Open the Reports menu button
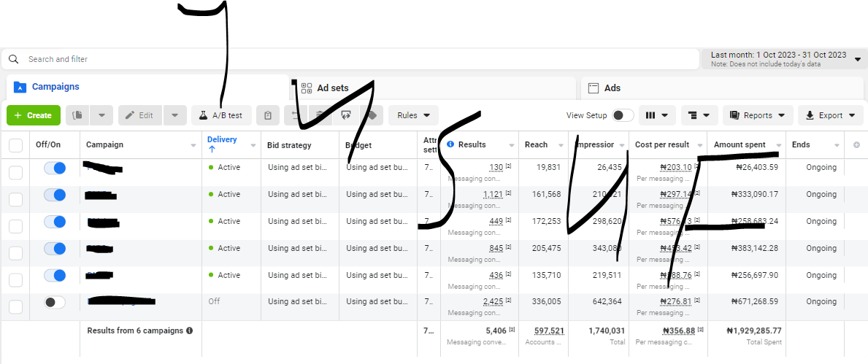Screen dimensions: 868x364 tap(757, 115)
